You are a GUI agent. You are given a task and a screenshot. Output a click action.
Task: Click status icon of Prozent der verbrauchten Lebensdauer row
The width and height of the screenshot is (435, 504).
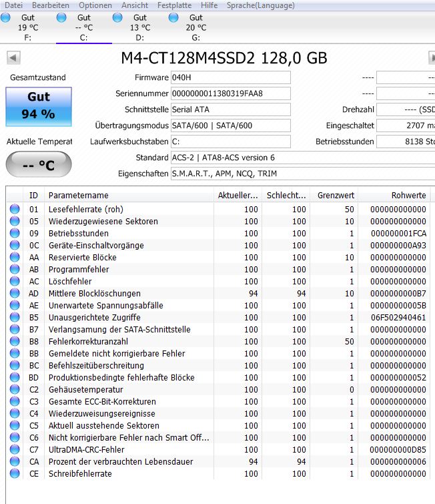15,461
